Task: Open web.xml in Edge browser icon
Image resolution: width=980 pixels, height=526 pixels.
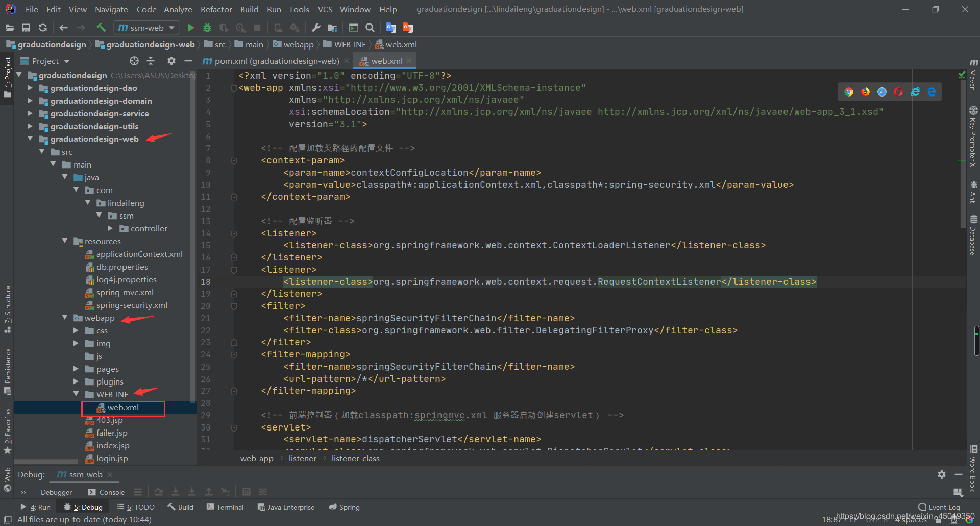Action: click(932, 92)
